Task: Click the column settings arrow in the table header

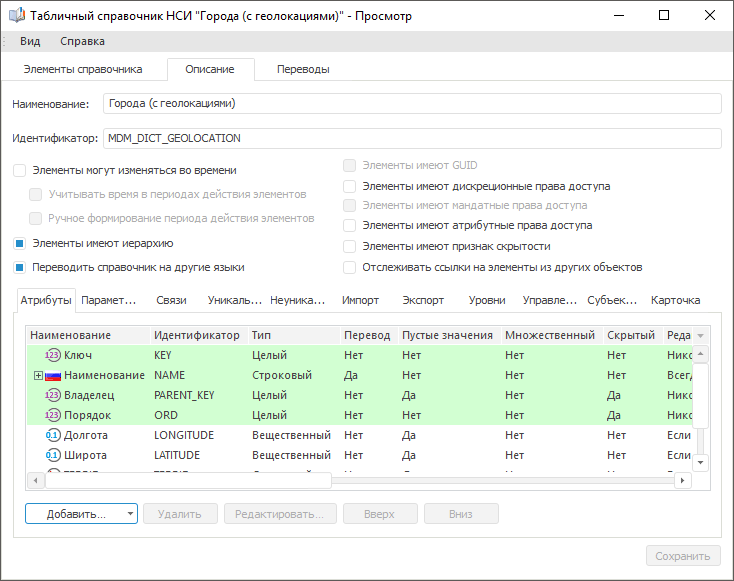Action: pyautogui.click(x=700, y=336)
